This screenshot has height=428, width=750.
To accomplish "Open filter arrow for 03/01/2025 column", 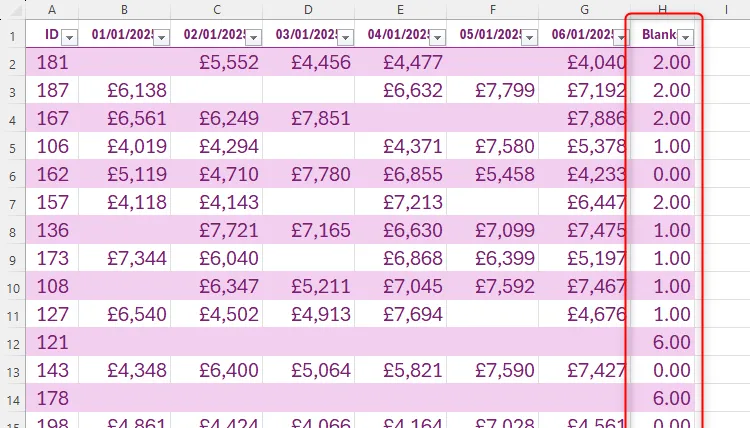I will point(345,38).
